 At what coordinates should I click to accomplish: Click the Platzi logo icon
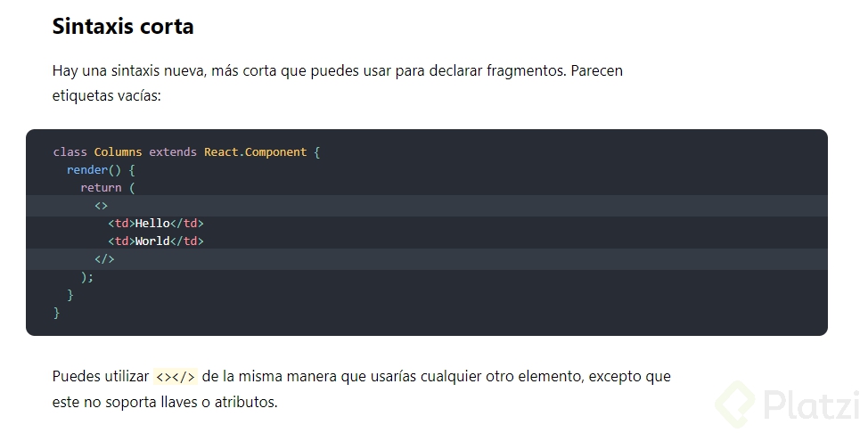click(734, 403)
